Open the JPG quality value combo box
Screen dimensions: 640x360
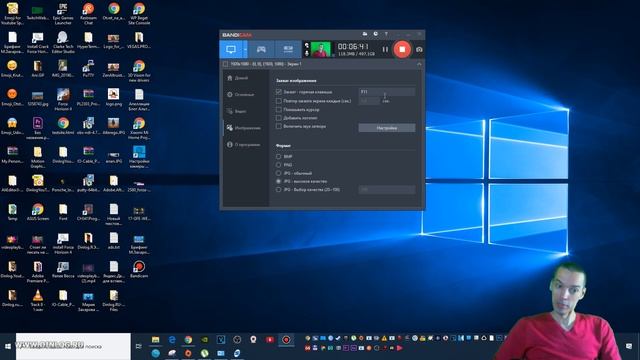pos(387,190)
